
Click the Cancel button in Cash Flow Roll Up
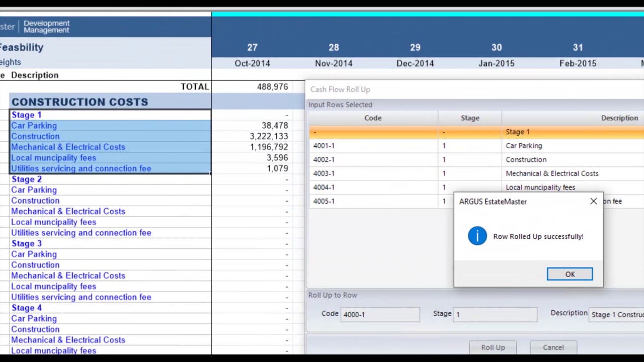coord(553,347)
